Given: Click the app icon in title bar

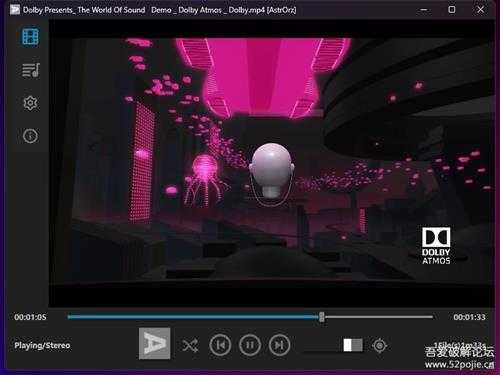Looking at the screenshot, I should click(15, 10).
